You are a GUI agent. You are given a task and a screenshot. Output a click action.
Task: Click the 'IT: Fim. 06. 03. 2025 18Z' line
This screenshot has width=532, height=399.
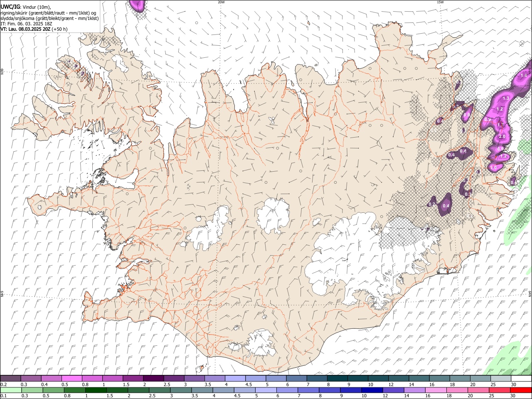click(x=27, y=24)
